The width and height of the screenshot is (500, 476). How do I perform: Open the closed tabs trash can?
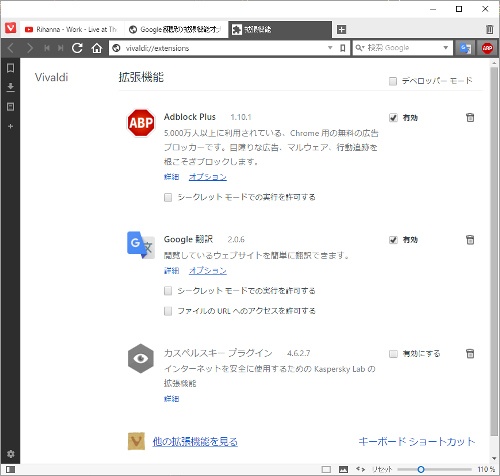[489, 29]
